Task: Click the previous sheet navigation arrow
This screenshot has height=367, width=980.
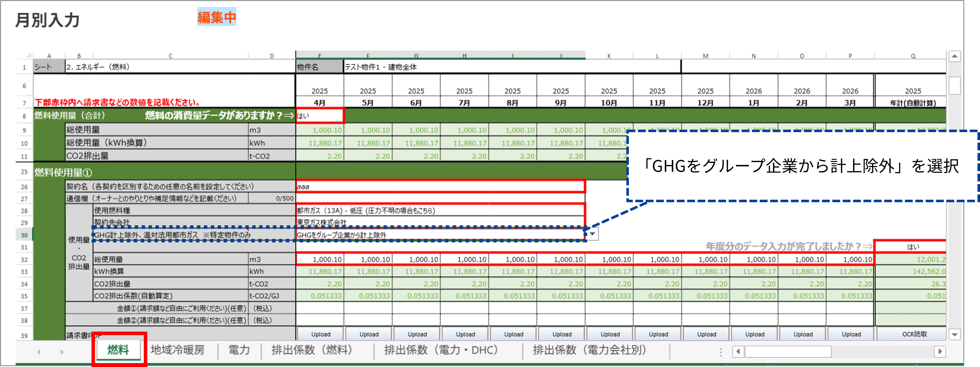Action: click(x=38, y=352)
